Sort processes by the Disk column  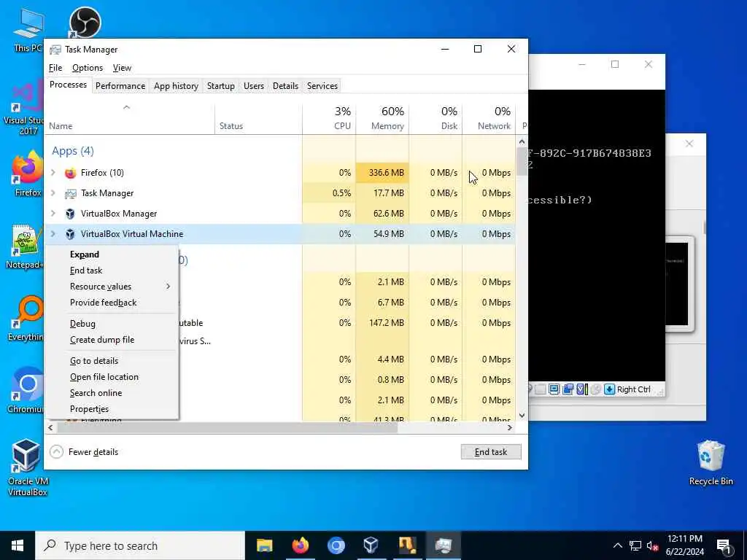[436, 119]
